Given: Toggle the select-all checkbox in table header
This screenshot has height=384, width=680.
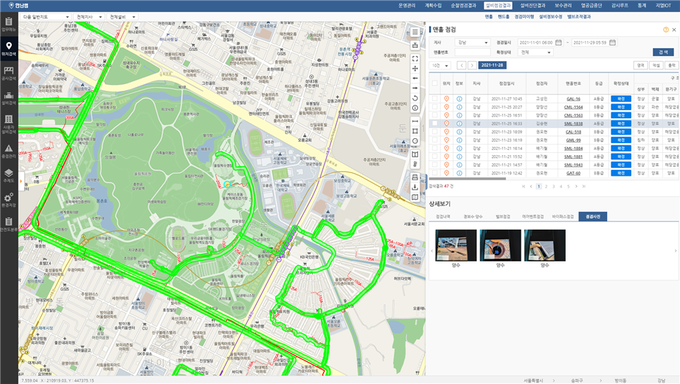Looking at the screenshot, I should coord(435,83).
